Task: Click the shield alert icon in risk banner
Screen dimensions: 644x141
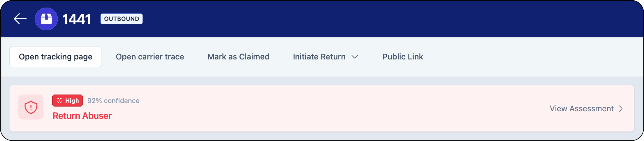Action: [31, 107]
